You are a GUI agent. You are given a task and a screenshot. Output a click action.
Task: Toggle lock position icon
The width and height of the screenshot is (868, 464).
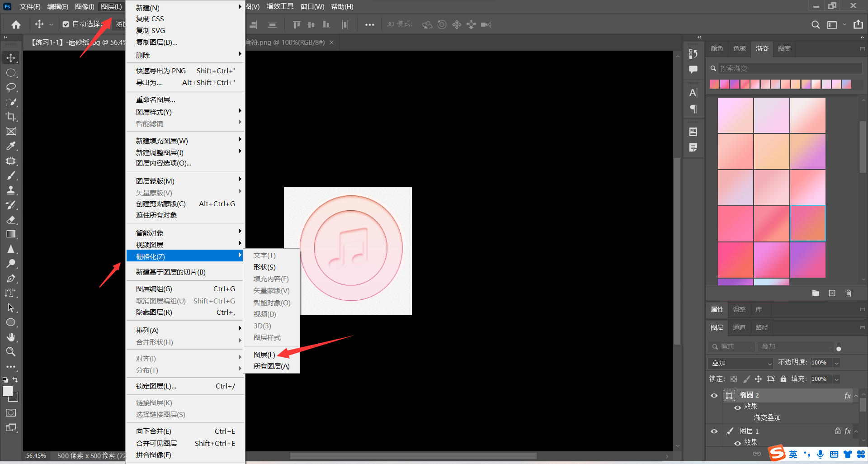coord(759,379)
